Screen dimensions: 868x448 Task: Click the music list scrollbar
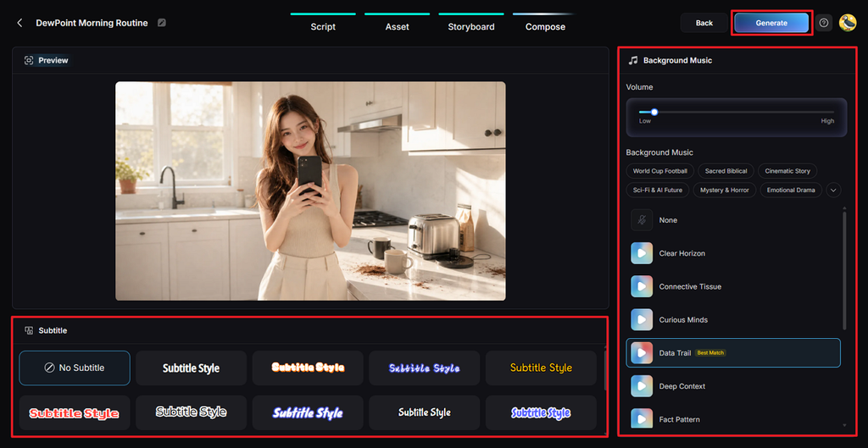click(x=844, y=270)
